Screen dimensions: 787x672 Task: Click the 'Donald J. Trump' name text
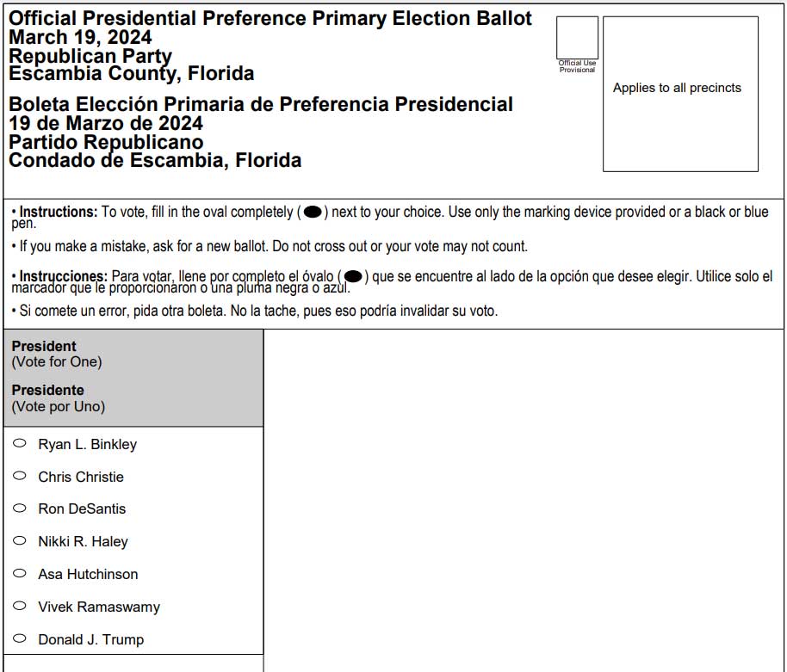[90, 639]
